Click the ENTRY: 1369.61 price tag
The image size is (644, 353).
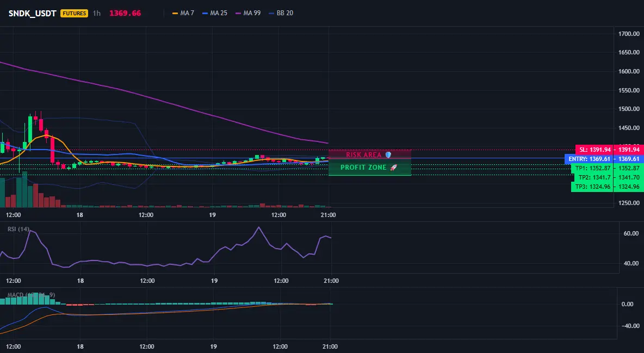pyautogui.click(x=589, y=159)
